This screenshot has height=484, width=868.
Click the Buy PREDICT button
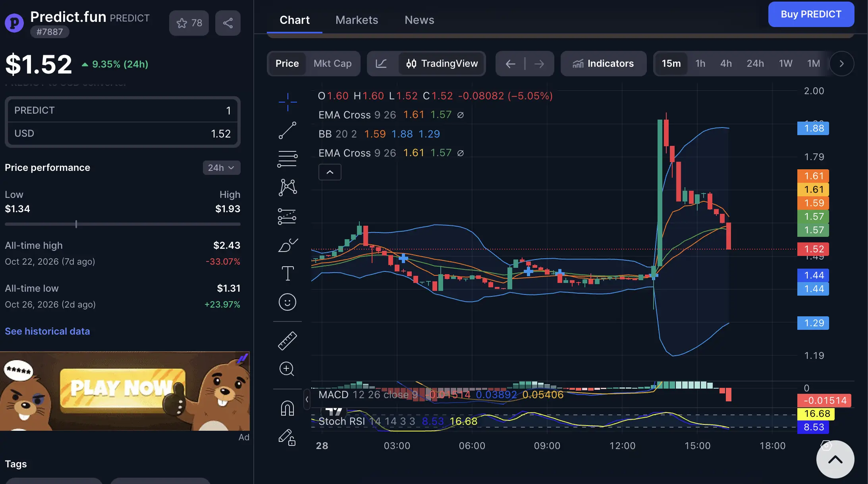[x=811, y=14]
